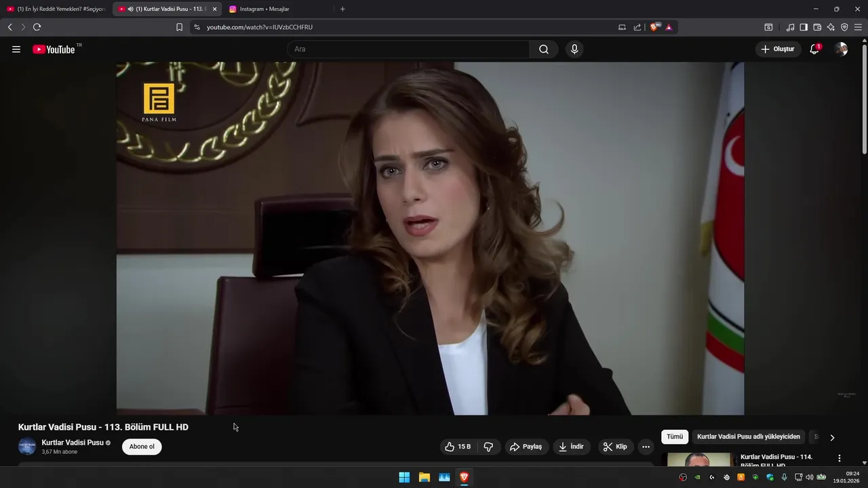Open the tab search icon in toolbar
Viewport: 868px width, 488px height.
coord(768,27)
